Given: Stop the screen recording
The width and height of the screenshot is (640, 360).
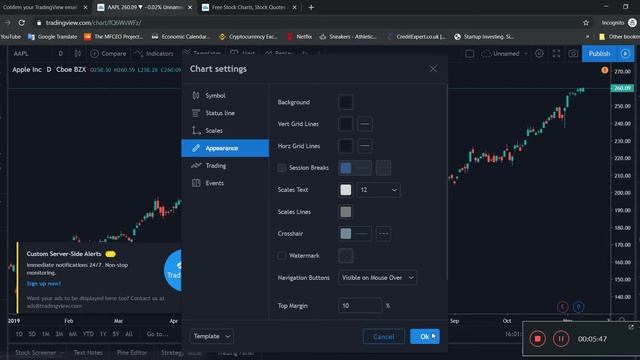Looking at the screenshot, I should tap(538, 339).
